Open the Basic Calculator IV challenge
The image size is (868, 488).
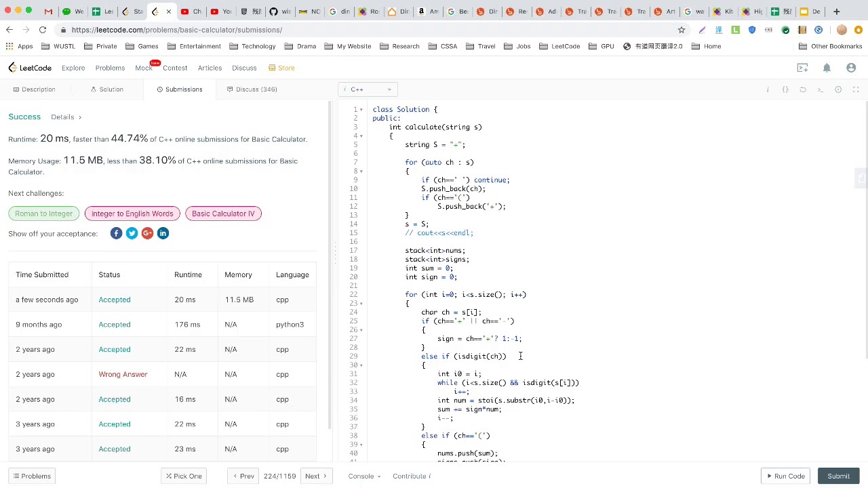pos(223,213)
